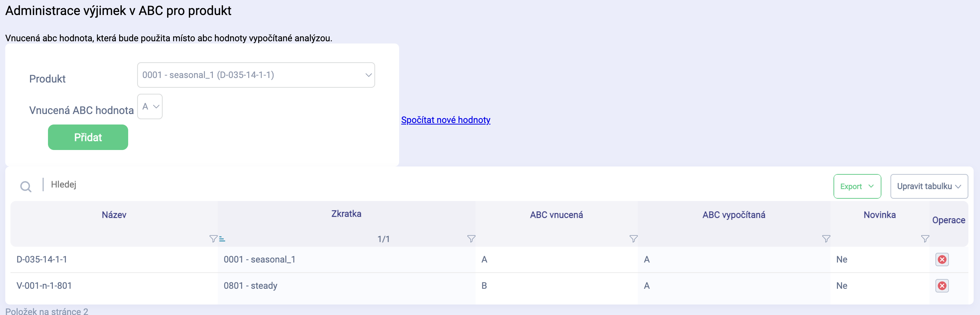Sort by Název column header
Image resolution: width=980 pixels, height=315 pixels.
pyautogui.click(x=114, y=215)
